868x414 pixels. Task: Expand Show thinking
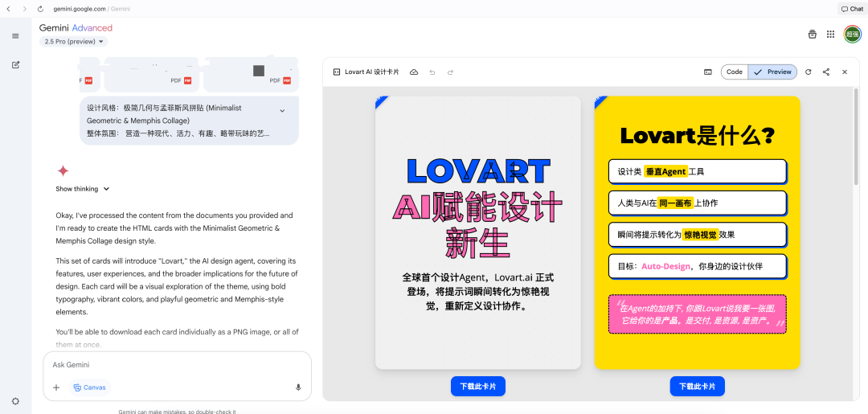tap(83, 189)
